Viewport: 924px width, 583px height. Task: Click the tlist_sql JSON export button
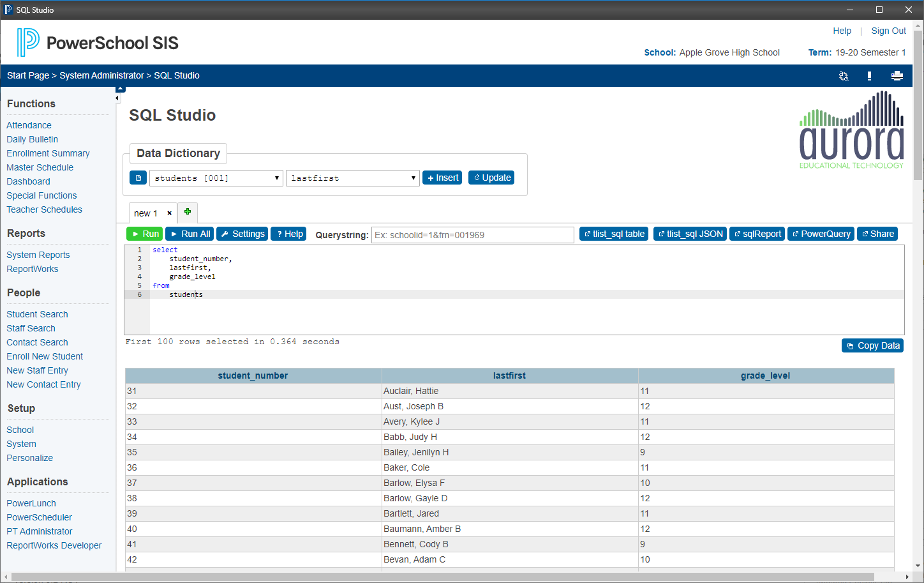coord(690,234)
